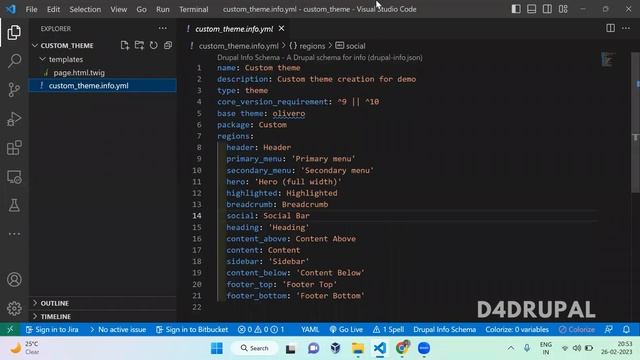Customize the editor layout
The width and height of the screenshot is (640, 360).
point(563,9)
